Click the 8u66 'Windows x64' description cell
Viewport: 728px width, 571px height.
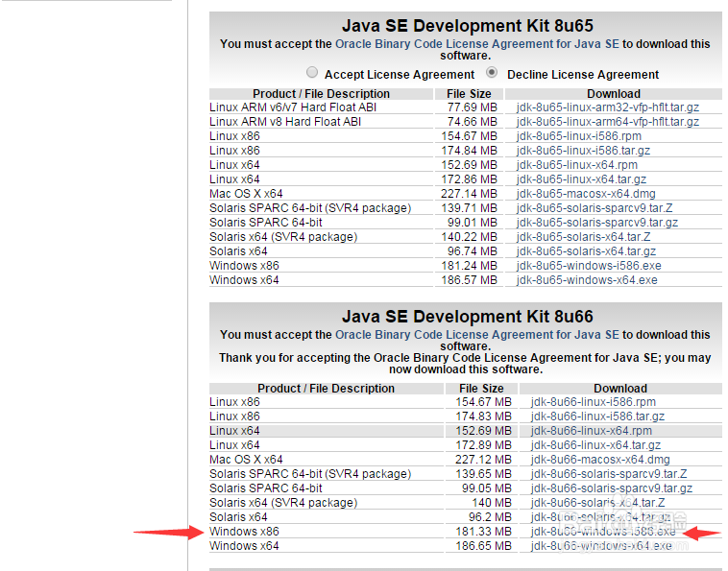click(x=326, y=546)
